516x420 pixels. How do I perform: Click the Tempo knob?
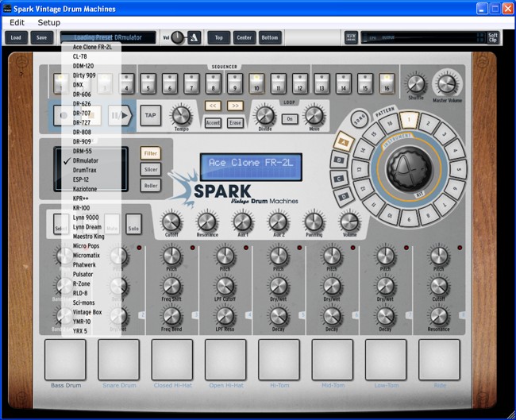pos(181,116)
